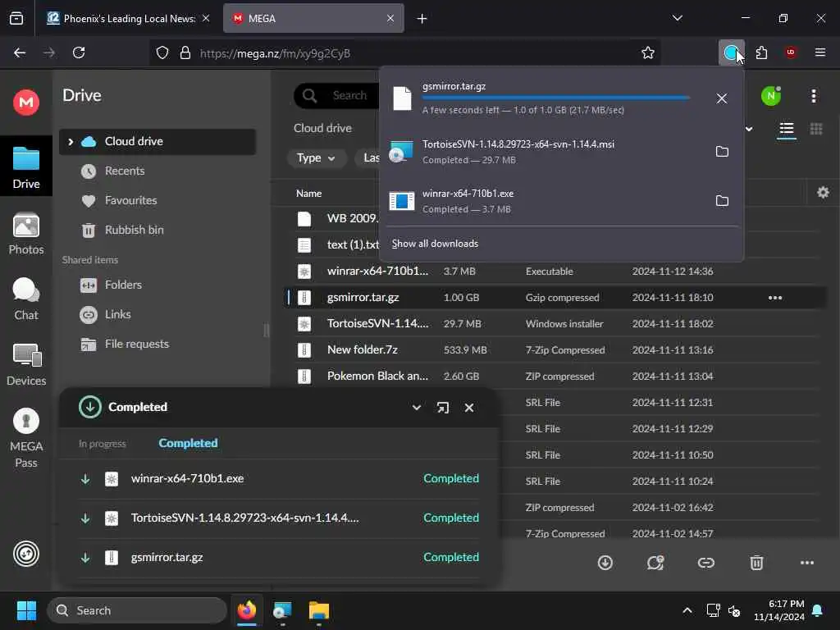Click the uBlock Origin extension icon
The width and height of the screenshot is (840, 630).
click(791, 52)
